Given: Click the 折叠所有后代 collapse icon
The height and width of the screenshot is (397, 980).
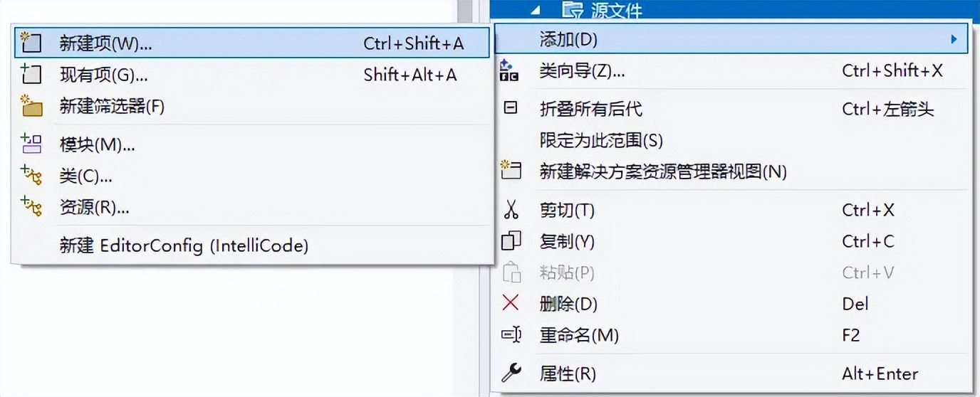Looking at the screenshot, I should pos(511,108).
